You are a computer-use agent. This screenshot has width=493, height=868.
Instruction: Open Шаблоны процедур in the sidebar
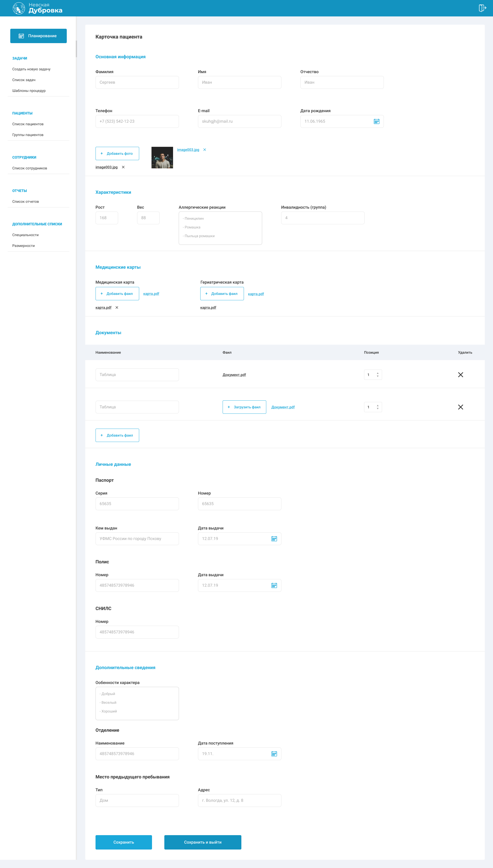click(x=29, y=91)
